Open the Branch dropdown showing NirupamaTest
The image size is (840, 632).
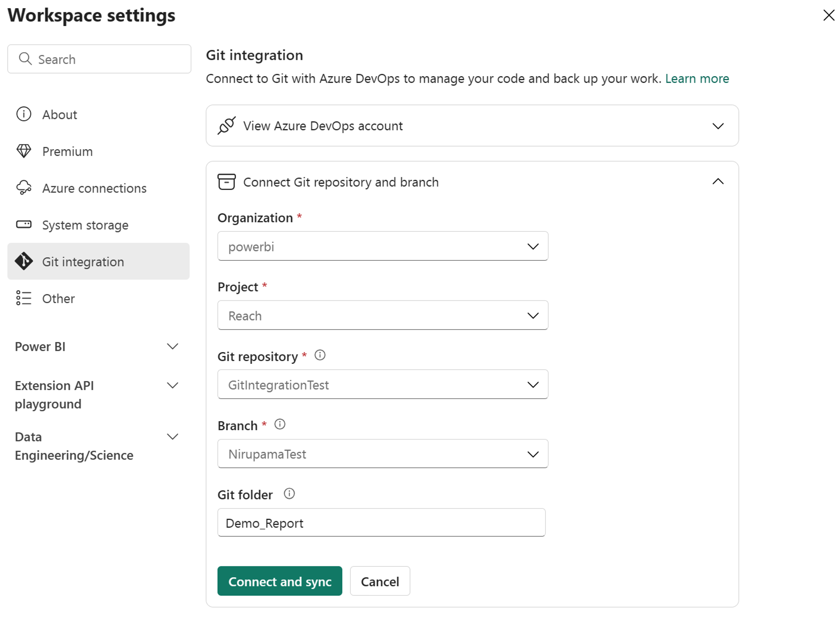tap(383, 454)
